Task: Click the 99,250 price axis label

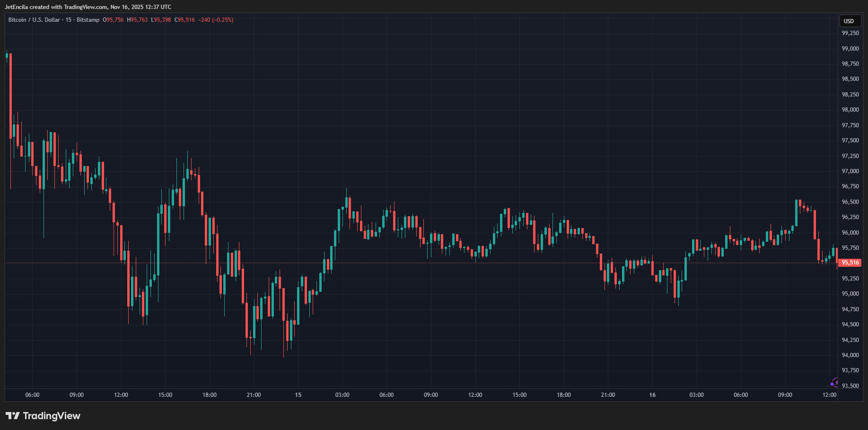Action: coord(850,33)
